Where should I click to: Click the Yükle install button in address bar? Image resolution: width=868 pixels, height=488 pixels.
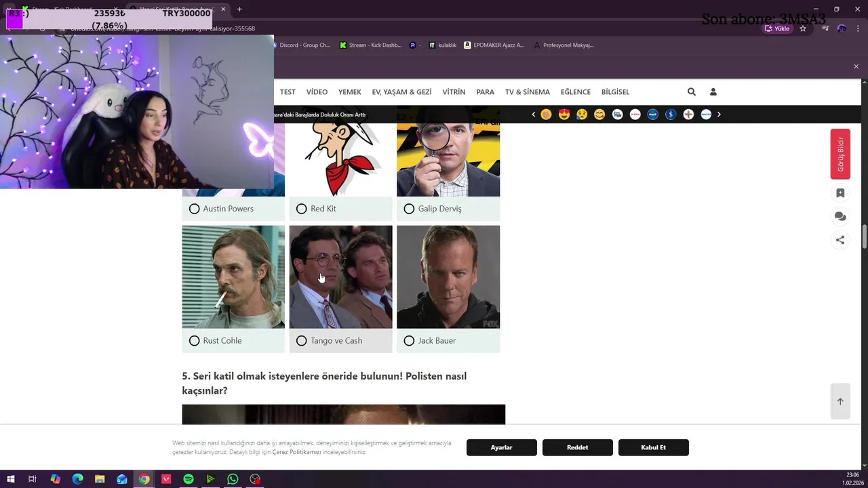(x=777, y=28)
